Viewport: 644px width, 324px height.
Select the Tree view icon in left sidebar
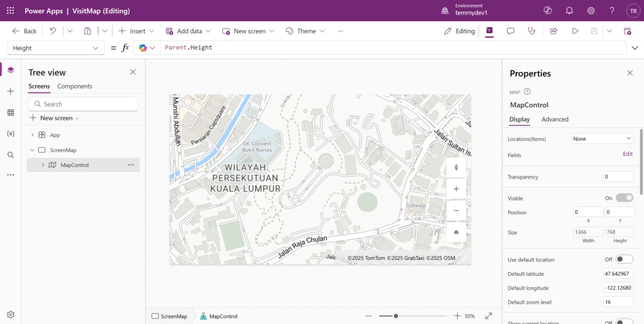point(10,69)
